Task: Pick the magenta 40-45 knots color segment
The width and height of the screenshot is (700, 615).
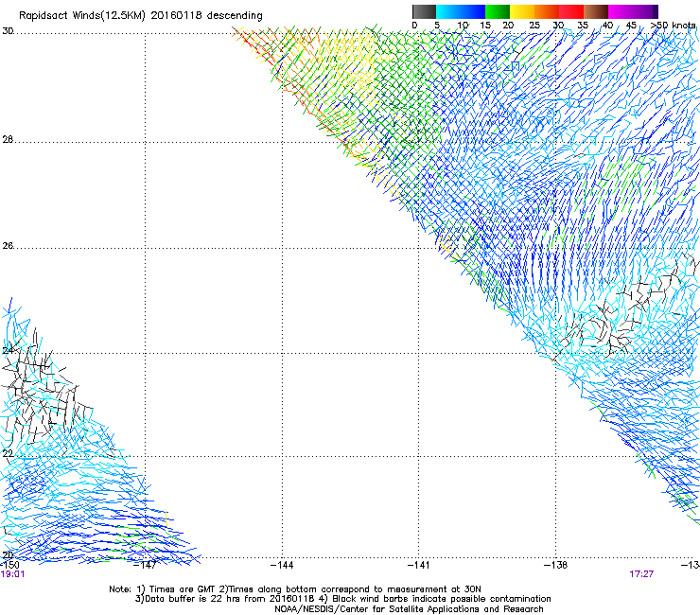Action: [x=621, y=11]
